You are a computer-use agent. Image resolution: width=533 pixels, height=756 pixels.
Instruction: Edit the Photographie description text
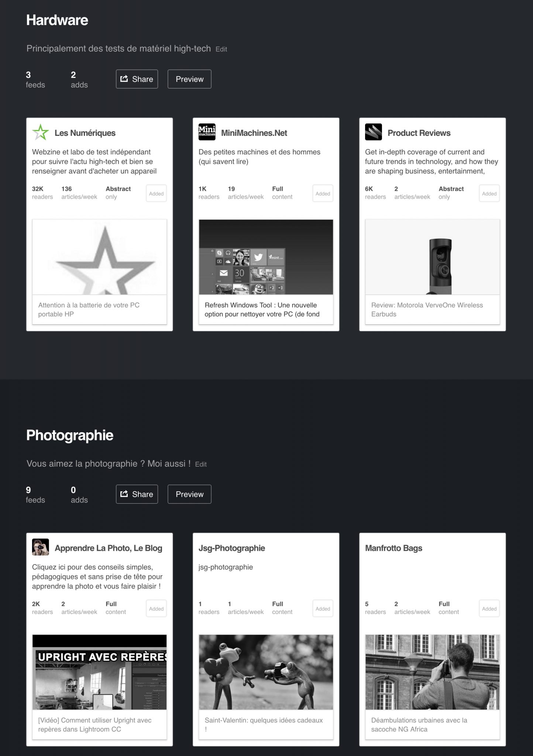[x=201, y=464]
